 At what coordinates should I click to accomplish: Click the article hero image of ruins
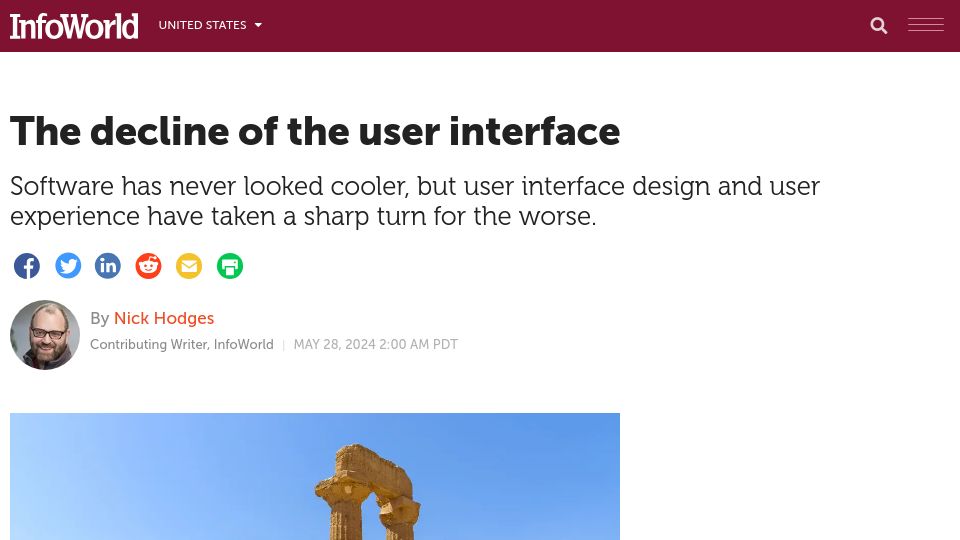click(315, 476)
